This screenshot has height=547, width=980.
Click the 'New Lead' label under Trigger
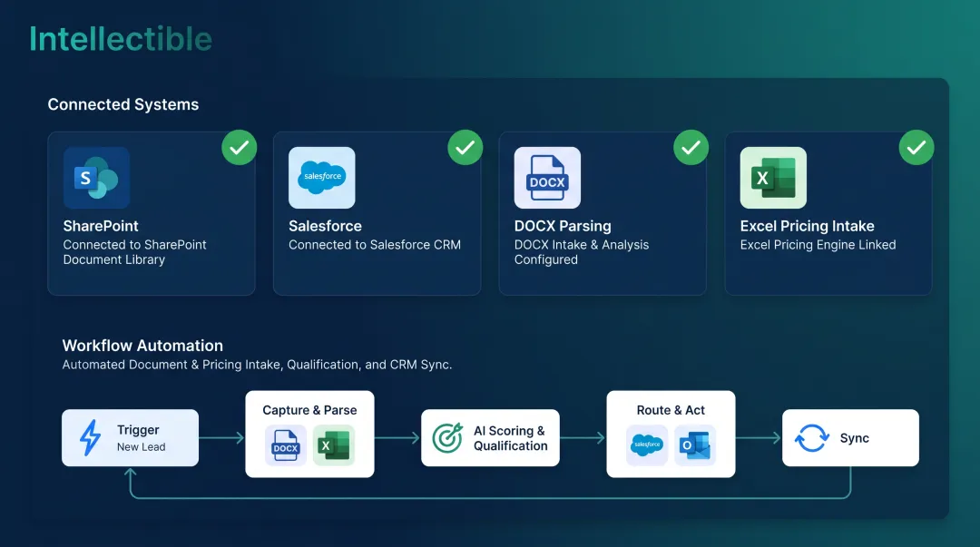coord(142,447)
